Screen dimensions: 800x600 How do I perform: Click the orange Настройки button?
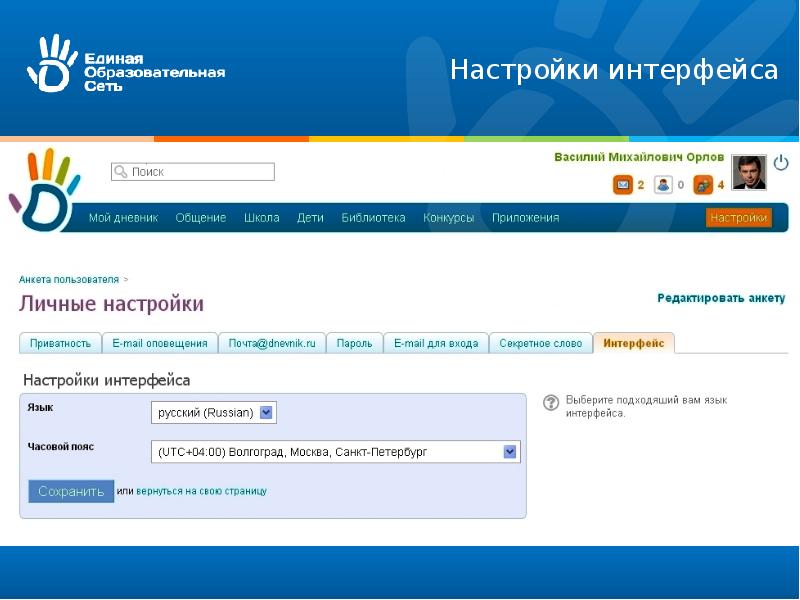tap(738, 218)
